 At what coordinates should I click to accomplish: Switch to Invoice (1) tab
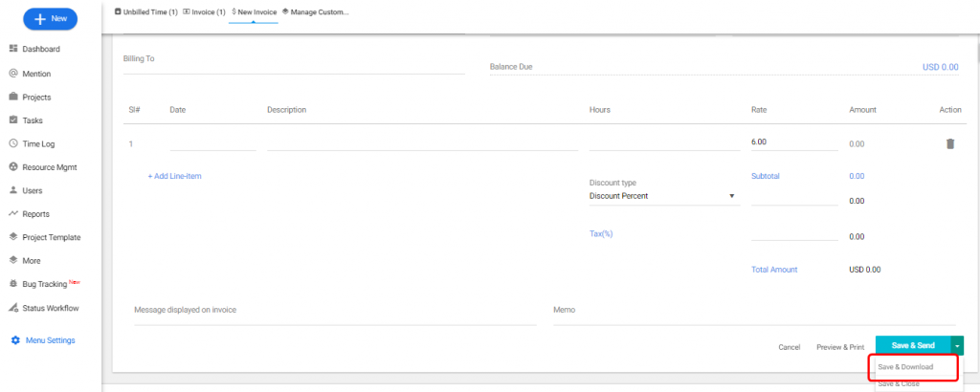click(x=205, y=11)
